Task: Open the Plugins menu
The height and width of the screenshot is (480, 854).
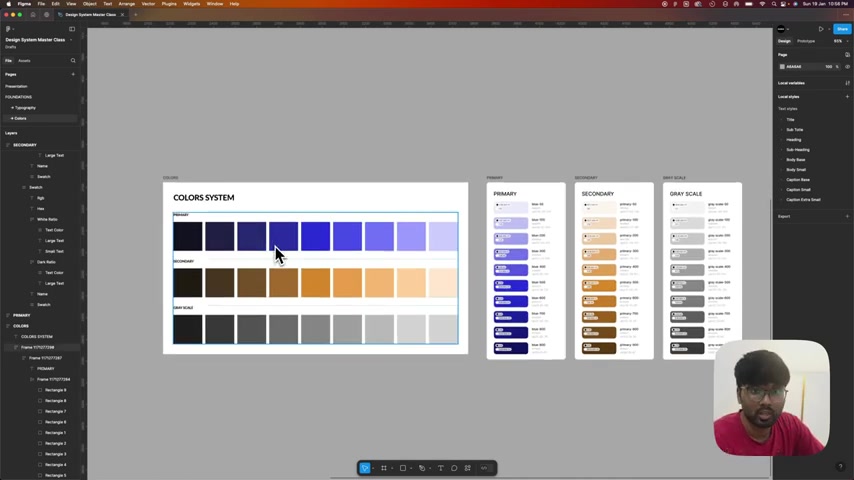Action: pos(169,4)
